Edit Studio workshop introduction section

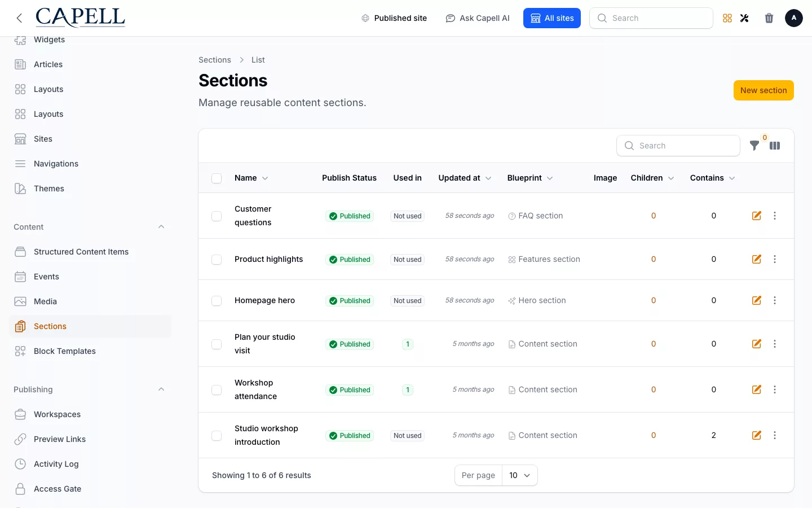coord(757,435)
